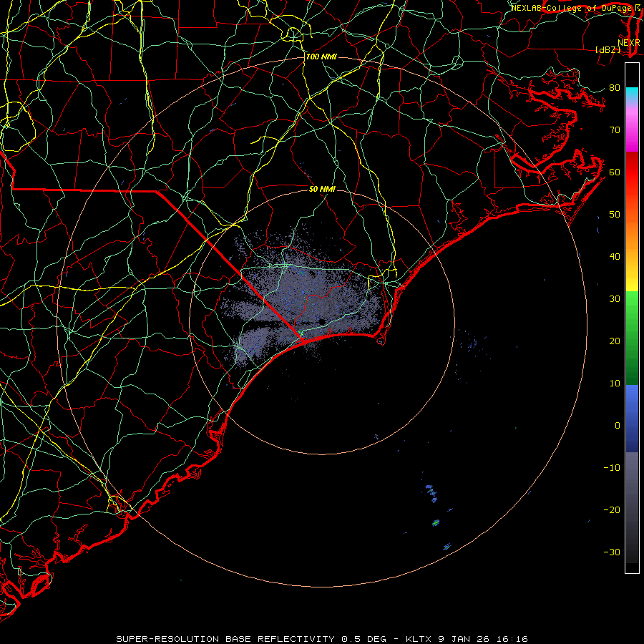The width and height of the screenshot is (644, 644).
Task: Click the 100 NMI range ring label
Action: (x=321, y=57)
